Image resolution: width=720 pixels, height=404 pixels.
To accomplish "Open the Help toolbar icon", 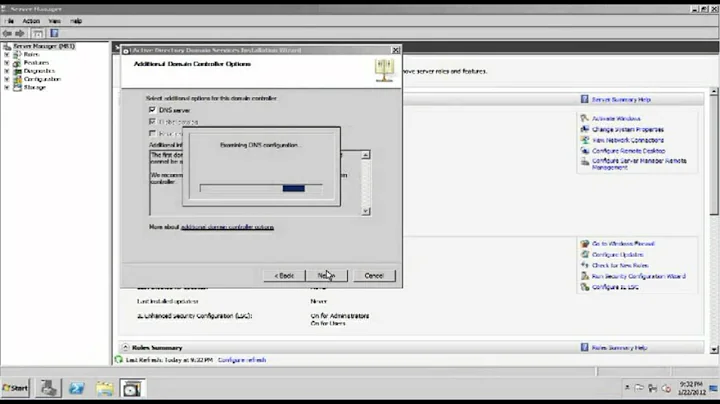I will (x=54, y=34).
